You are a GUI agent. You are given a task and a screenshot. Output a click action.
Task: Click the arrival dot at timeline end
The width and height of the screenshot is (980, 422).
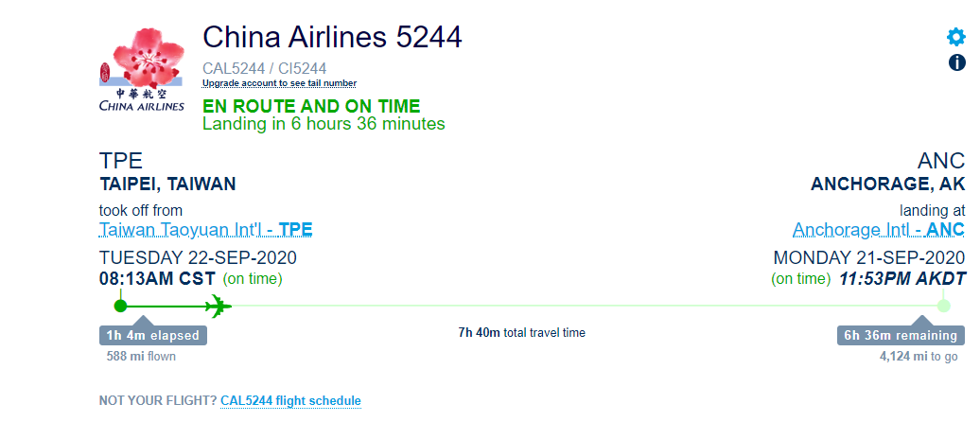coord(943,306)
